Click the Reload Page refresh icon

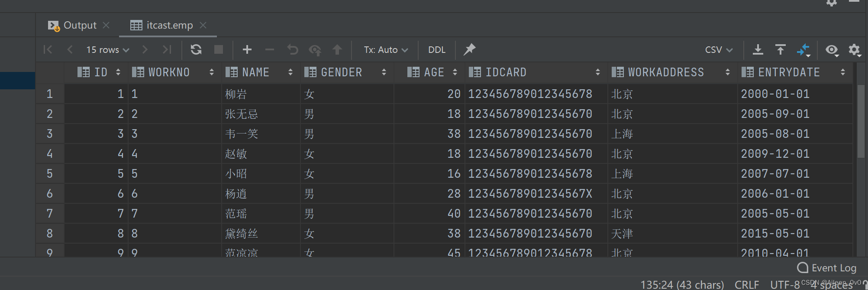(x=196, y=50)
